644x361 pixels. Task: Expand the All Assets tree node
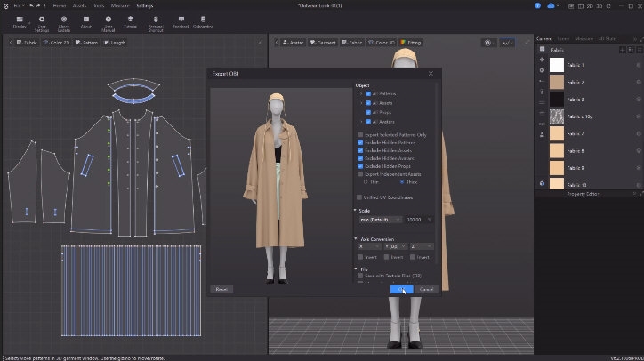(x=361, y=103)
